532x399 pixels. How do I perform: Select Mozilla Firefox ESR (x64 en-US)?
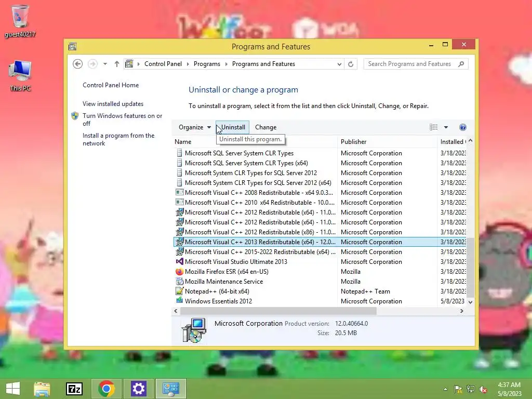227,271
